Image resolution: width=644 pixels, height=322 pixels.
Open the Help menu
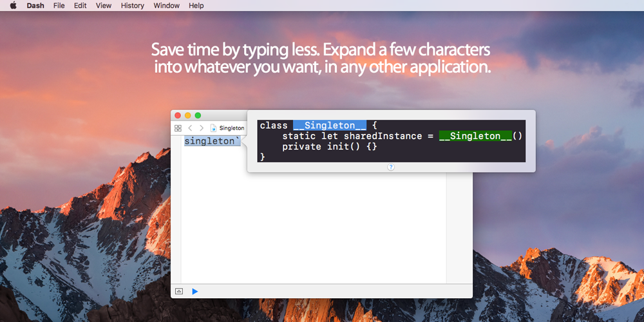(196, 6)
